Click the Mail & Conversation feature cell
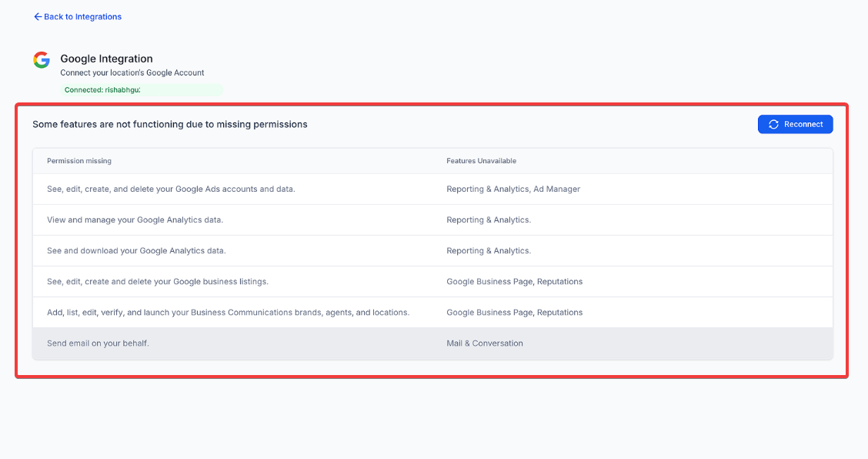 484,343
